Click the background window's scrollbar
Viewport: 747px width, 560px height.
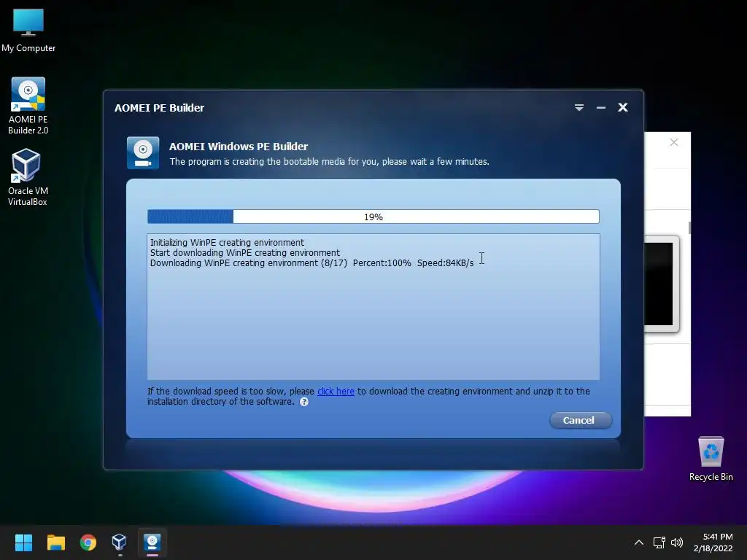pyautogui.click(x=689, y=227)
